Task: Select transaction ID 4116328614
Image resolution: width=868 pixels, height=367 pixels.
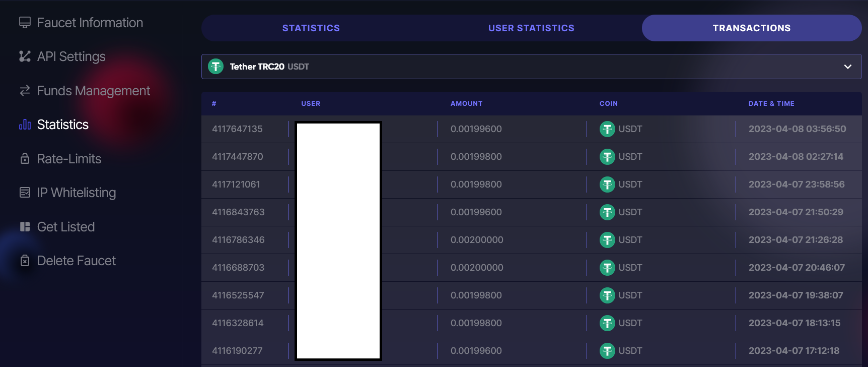Action: coord(238,323)
